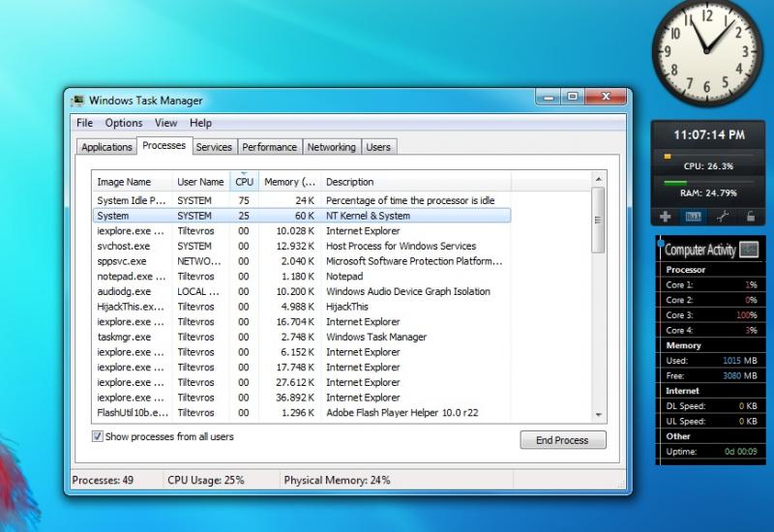774x532 pixels.
Task: Open the Networking tab
Action: pos(331,147)
